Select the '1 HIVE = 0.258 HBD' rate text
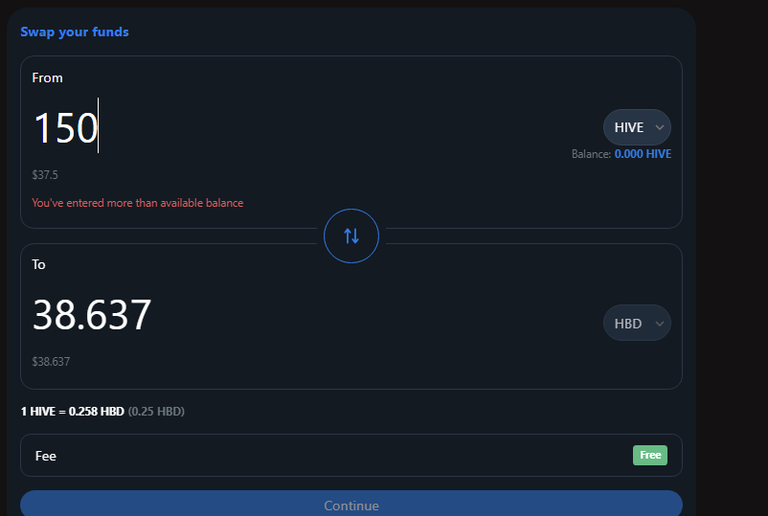This screenshot has height=516, width=768. tap(72, 411)
